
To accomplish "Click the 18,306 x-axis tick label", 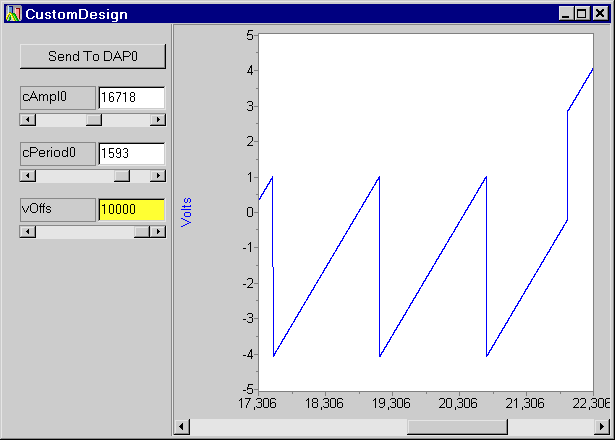I will click(x=324, y=403).
